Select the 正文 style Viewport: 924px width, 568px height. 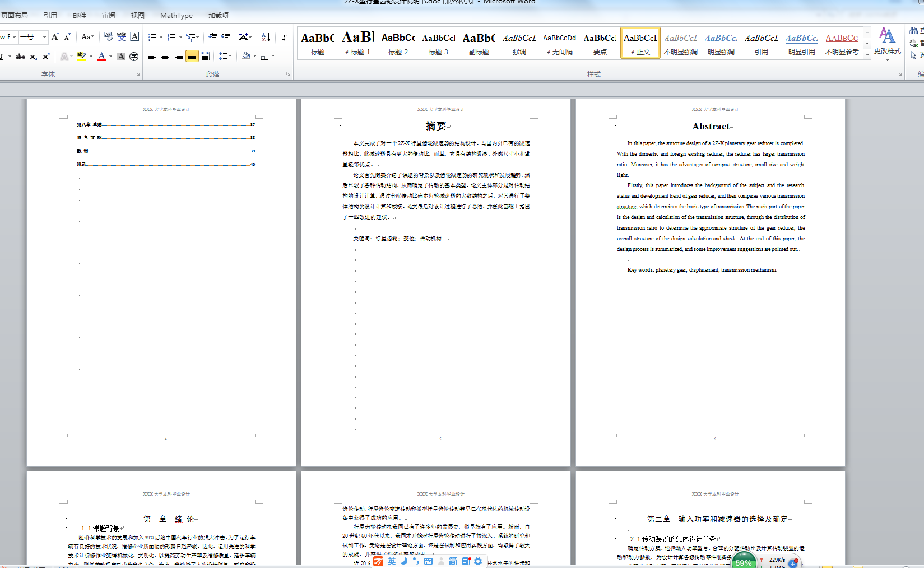click(640, 43)
